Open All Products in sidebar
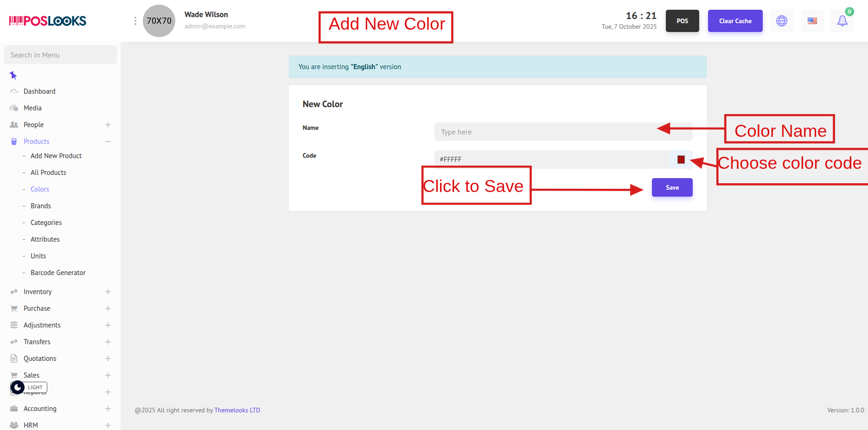This screenshot has width=868, height=430. (x=48, y=173)
